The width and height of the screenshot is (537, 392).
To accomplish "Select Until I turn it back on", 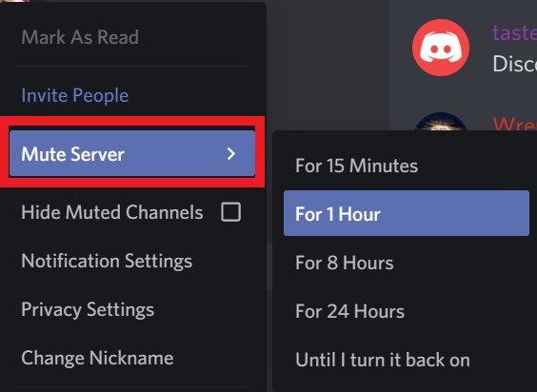I will click(407, 361).
